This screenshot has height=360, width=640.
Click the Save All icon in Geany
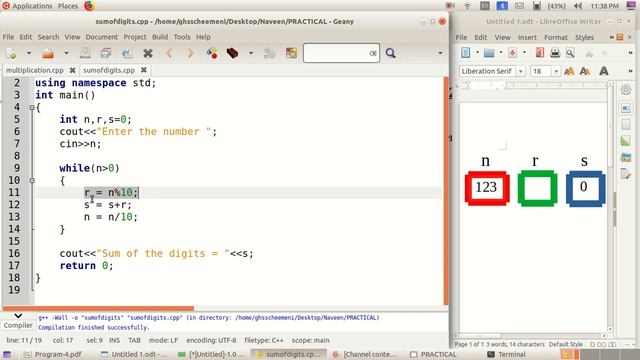(106, 53)
